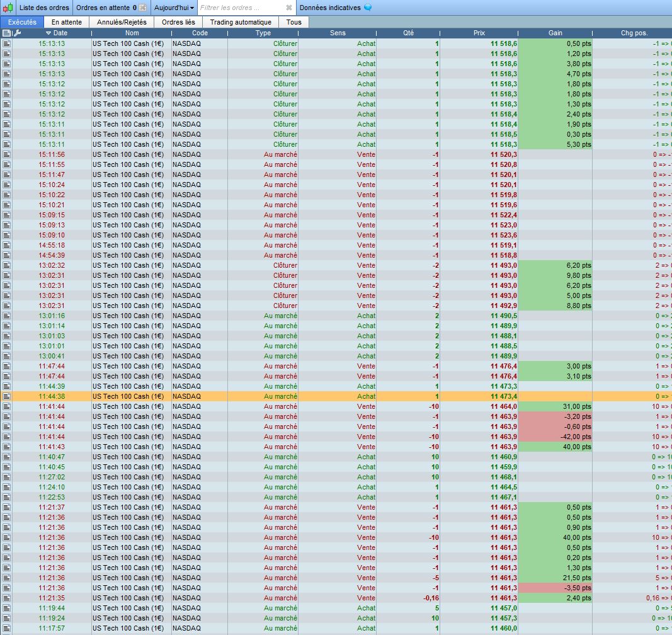The width and height of the screenshot is (672, 635).
Task: Show all orders with the Tous tab
Action: (293, 22)
